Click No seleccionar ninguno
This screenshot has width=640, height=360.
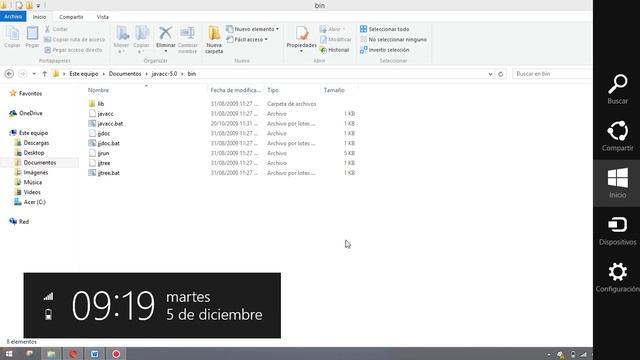[x=393, y=40]
